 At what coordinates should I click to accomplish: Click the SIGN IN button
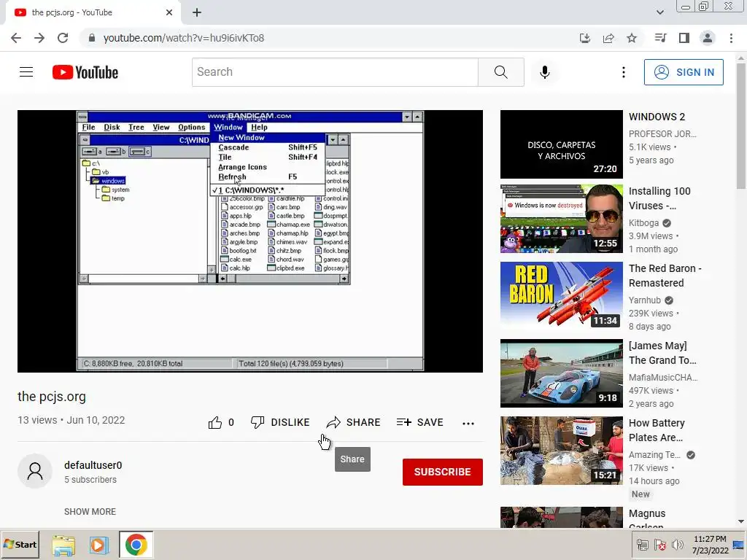tap(683, 72)
